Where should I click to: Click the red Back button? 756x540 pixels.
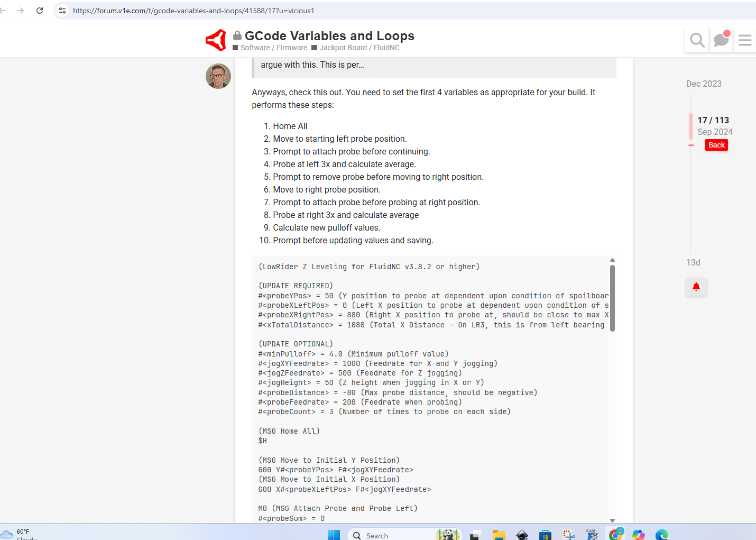click(716, 145)
